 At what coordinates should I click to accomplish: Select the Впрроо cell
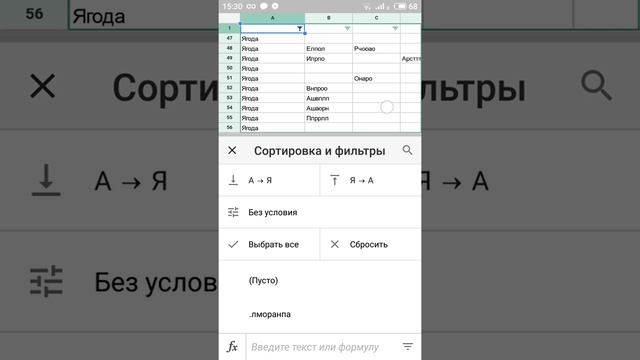click(x=329, y=88)
